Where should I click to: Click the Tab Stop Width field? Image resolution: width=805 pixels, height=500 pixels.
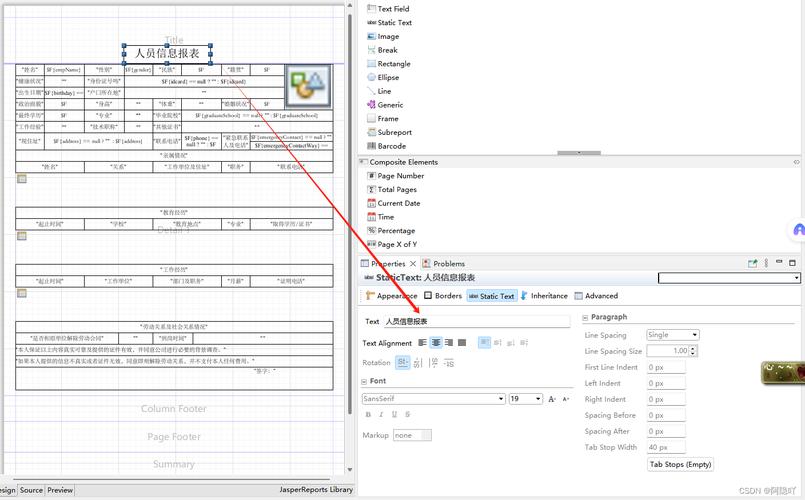pos(666,447)
